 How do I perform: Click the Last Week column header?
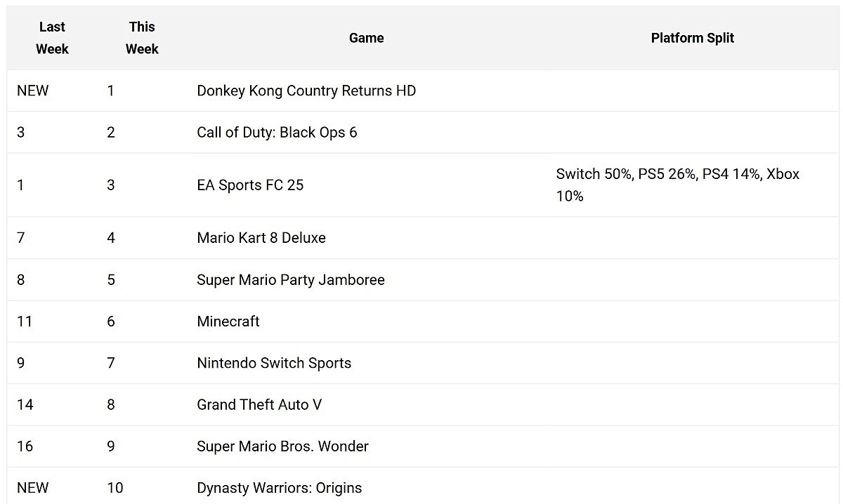[52, 38]
